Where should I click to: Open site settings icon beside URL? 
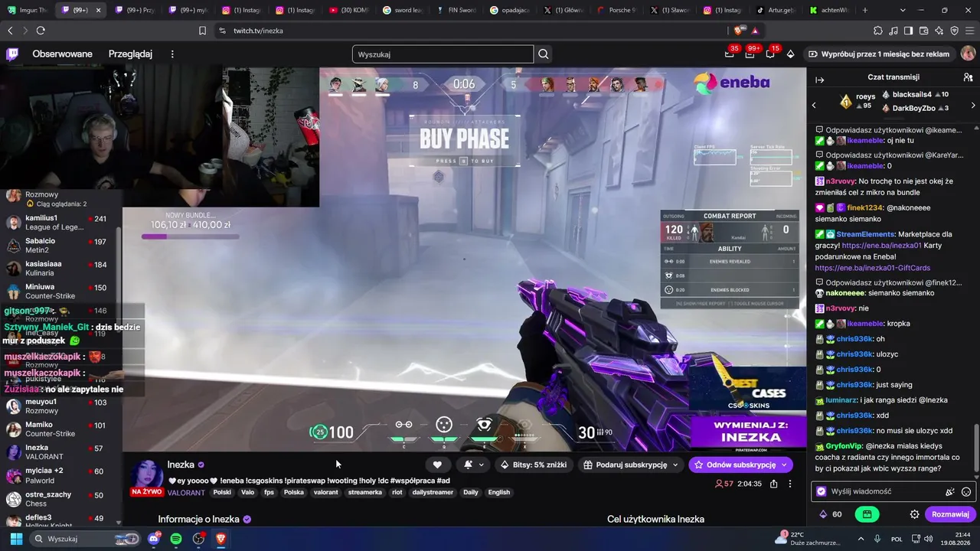point(222,31)
